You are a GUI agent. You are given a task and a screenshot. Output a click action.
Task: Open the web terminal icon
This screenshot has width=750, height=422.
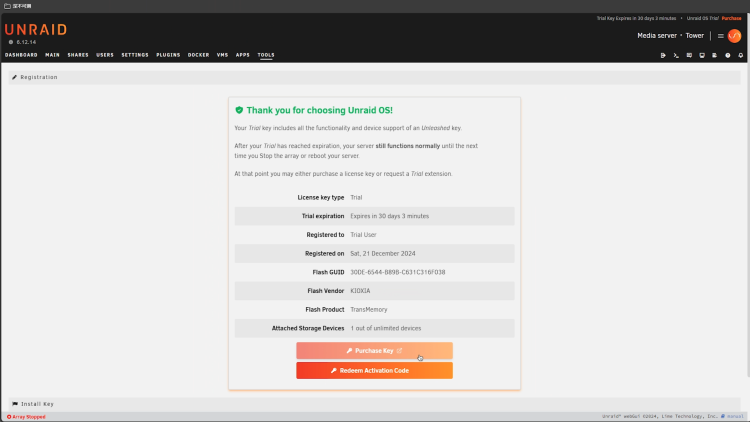676,56
